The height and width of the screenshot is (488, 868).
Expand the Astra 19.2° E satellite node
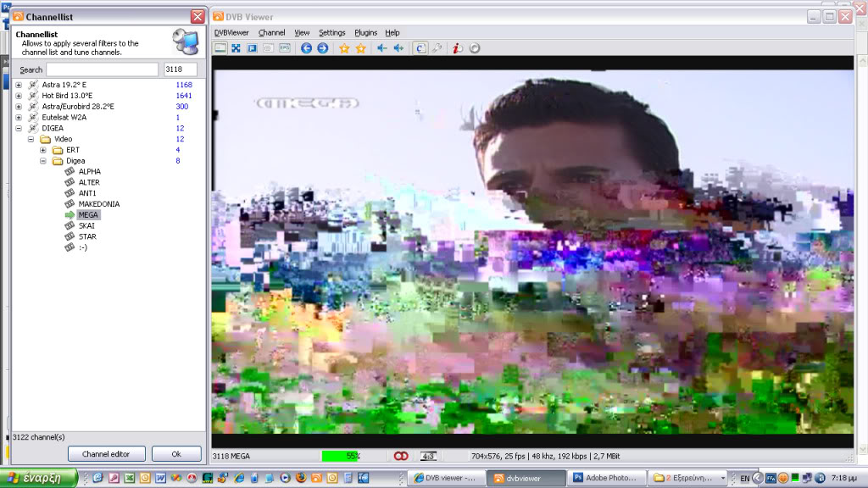(x=19, y=85)
